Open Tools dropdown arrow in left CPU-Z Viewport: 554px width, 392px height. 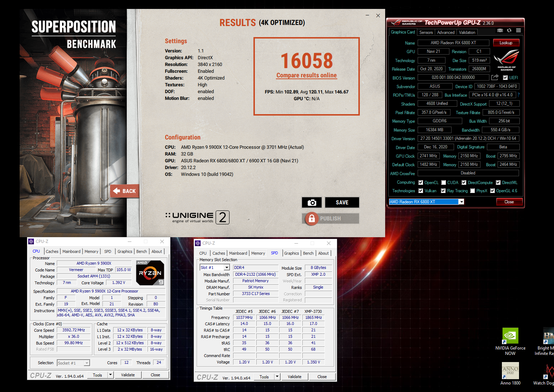[x=110, y=375]
